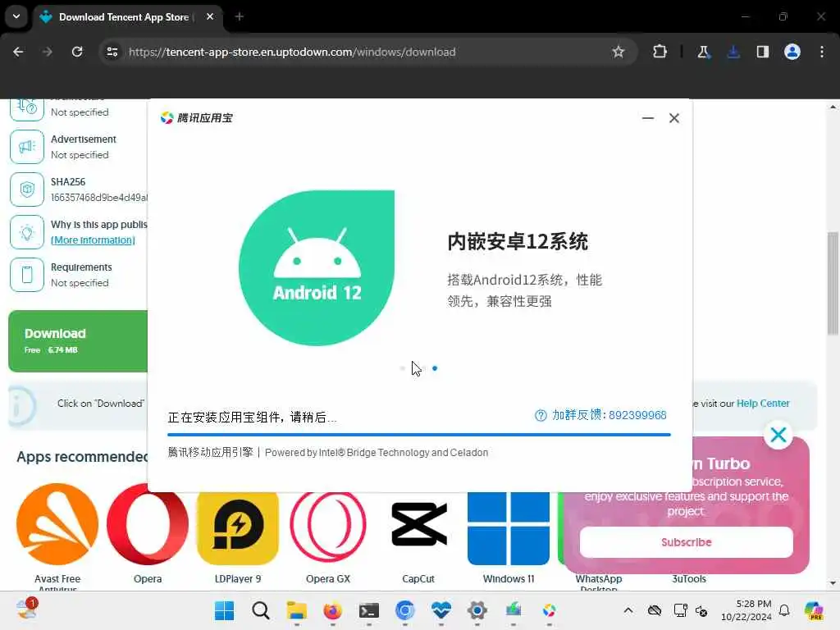Open the weather widget with badge
The height and width of the screenshot is (630, 840).
click(x=27, y=609)
